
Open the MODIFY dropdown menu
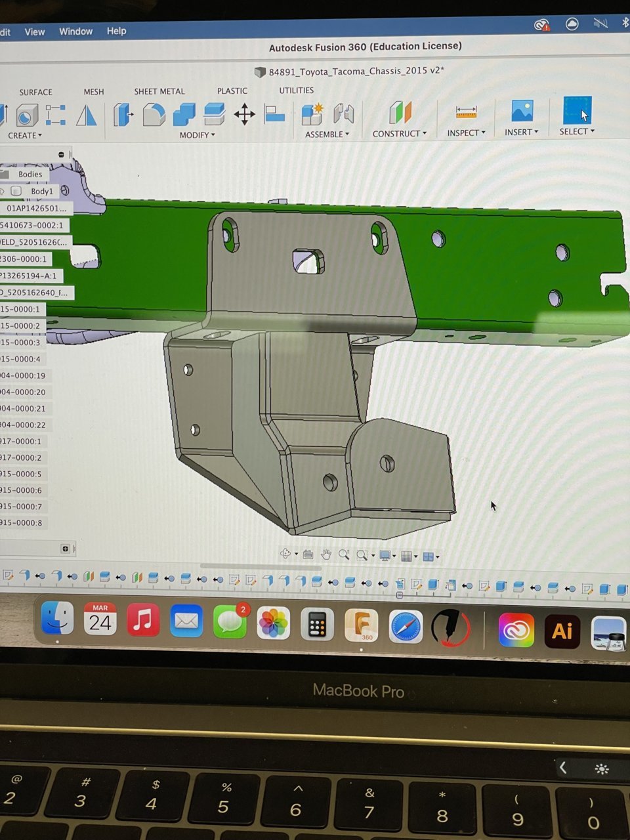click(198, 135)
